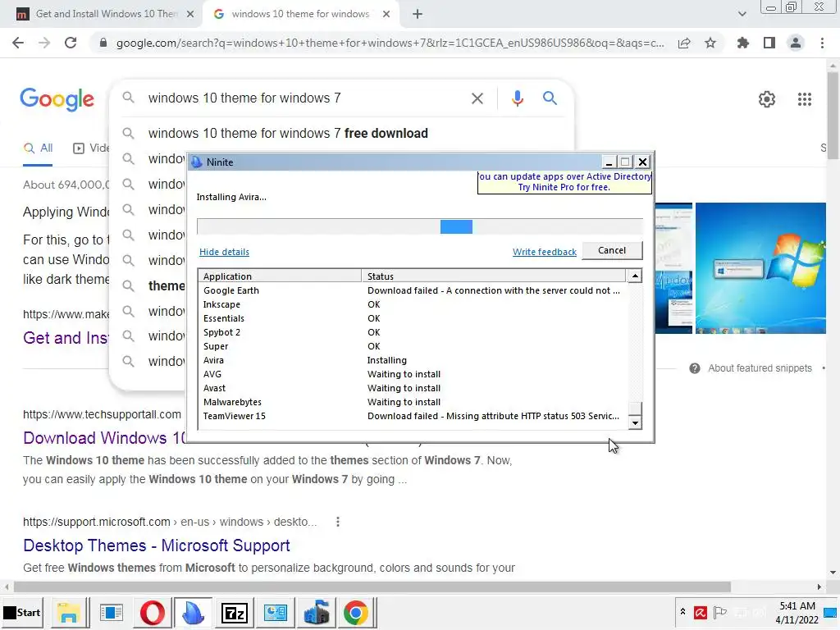Click the Ninite installation progress bar
Screen dimensions: 840x630
pos(419,226)
